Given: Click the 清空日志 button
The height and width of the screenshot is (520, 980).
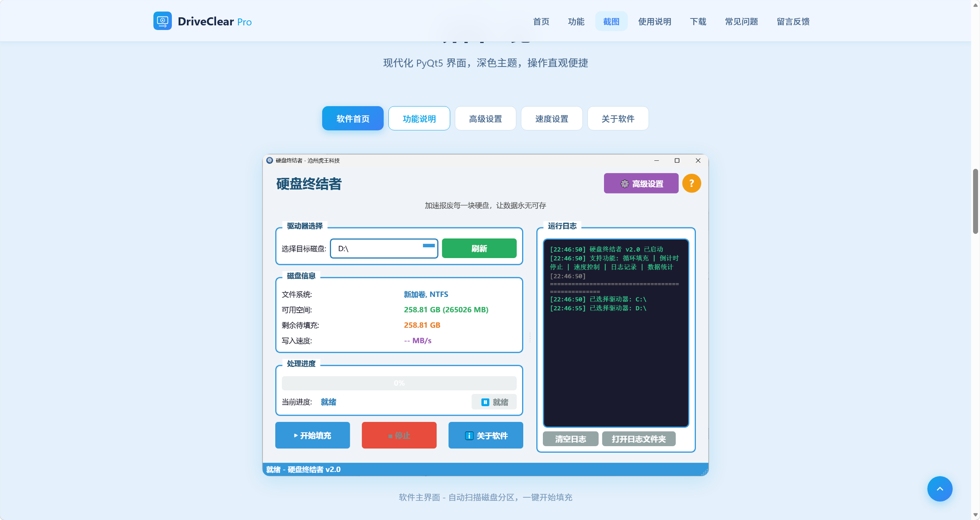Looking at the screenshot, I should coord(571,439).
